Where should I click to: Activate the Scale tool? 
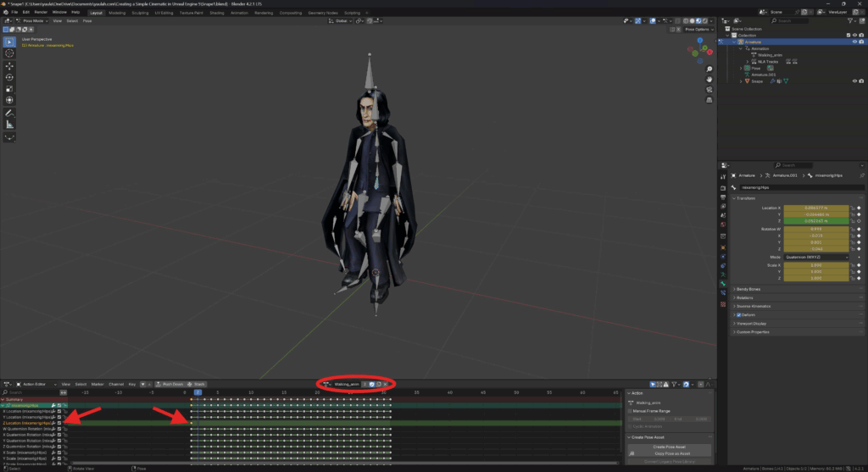click(9, 89)
